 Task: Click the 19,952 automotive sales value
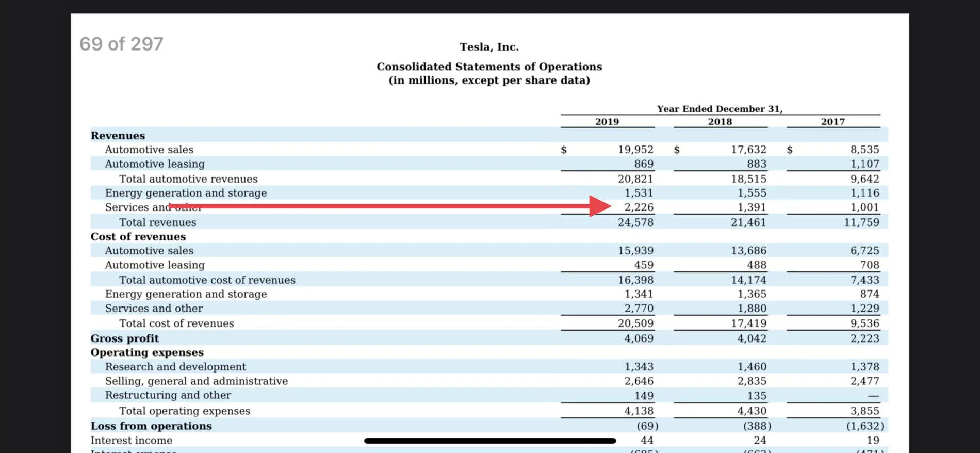point(635,149)
